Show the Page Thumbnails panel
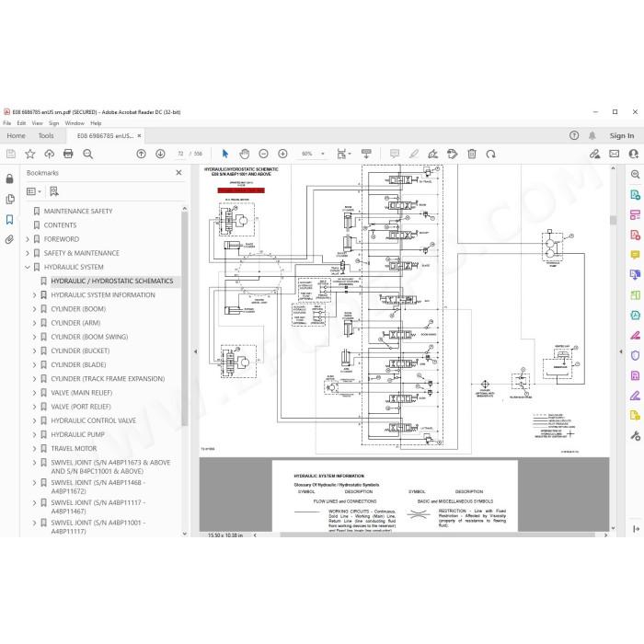Screen dimensions: 644x644 [x=10, y=200]
